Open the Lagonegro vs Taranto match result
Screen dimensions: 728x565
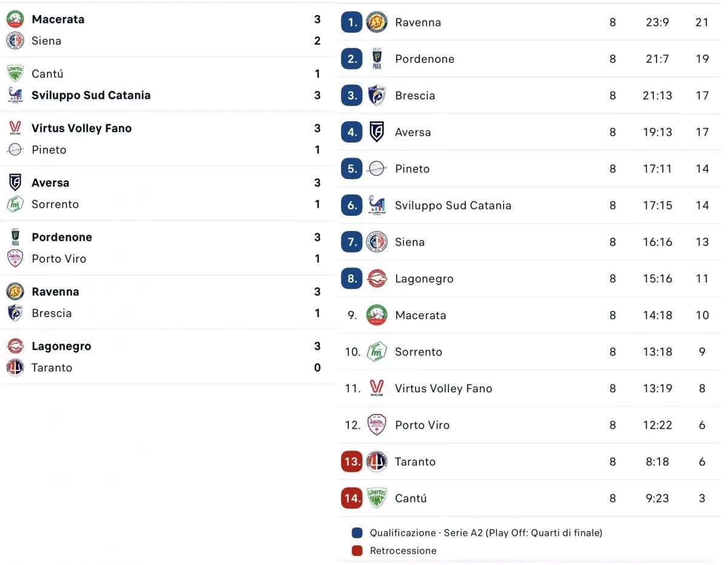tap(164, 357)
